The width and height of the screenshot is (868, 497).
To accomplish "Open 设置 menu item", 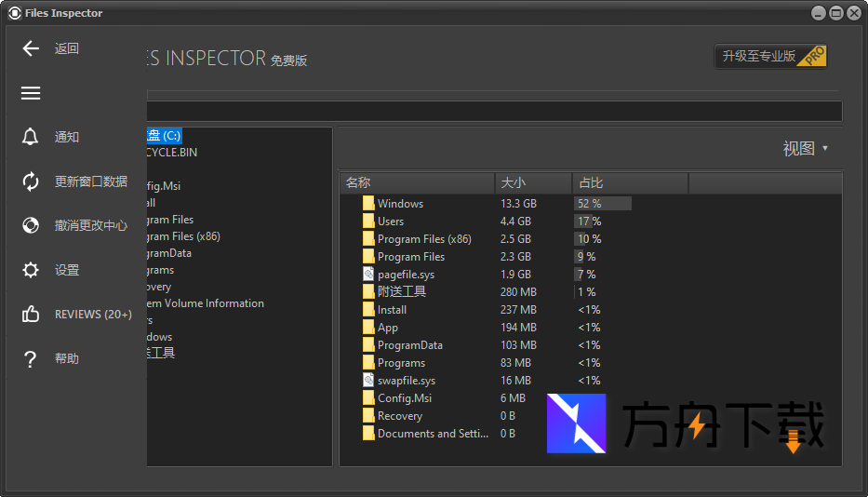I will point(66,270).
